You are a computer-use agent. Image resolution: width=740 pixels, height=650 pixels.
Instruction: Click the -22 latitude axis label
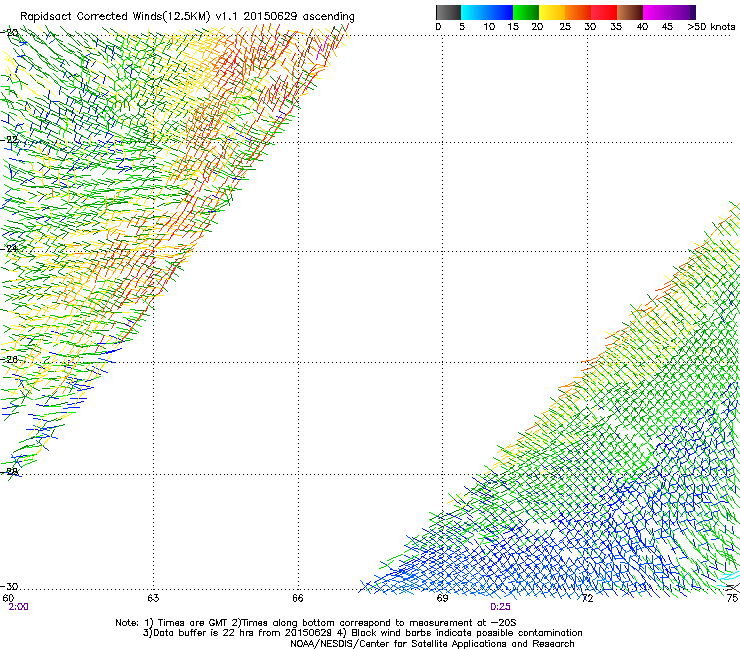[9, 140]
